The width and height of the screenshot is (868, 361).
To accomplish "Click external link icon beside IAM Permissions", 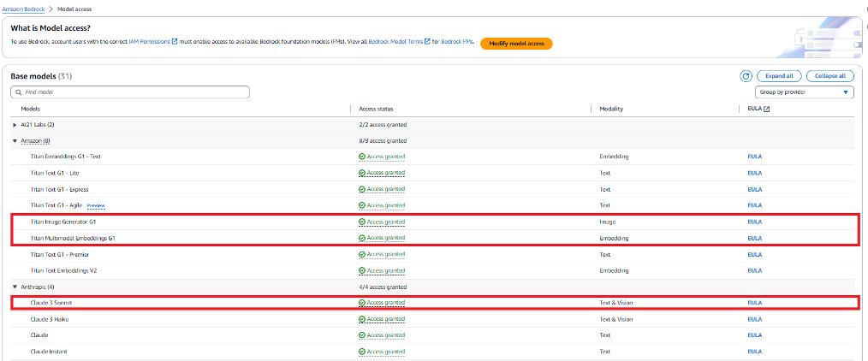I will point(175,41).
